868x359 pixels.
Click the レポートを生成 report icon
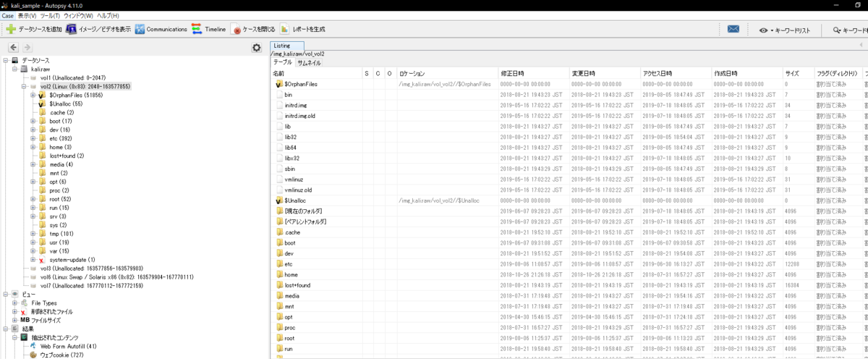285,30
